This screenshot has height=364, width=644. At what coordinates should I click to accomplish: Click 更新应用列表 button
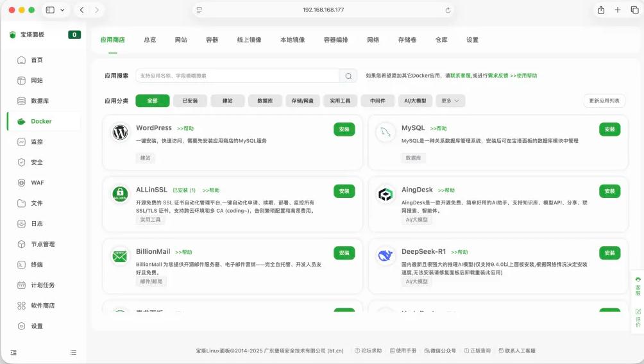click(x=604, y=101)
